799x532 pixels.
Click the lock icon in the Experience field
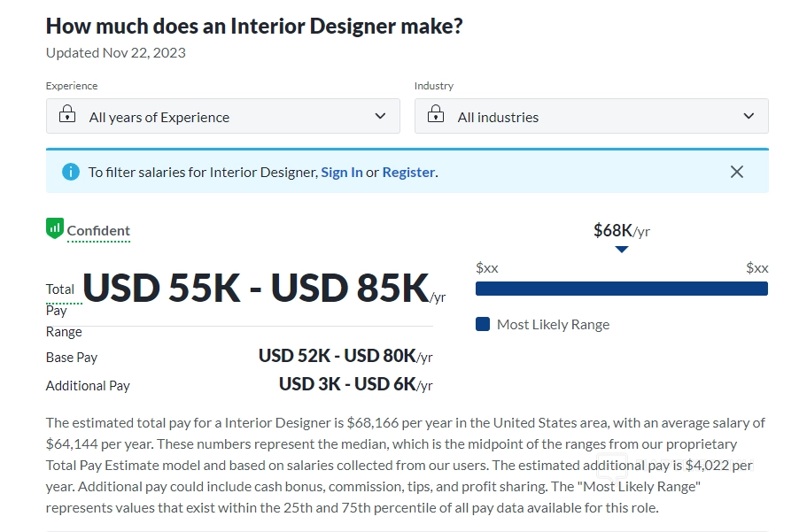pos(66,115)
